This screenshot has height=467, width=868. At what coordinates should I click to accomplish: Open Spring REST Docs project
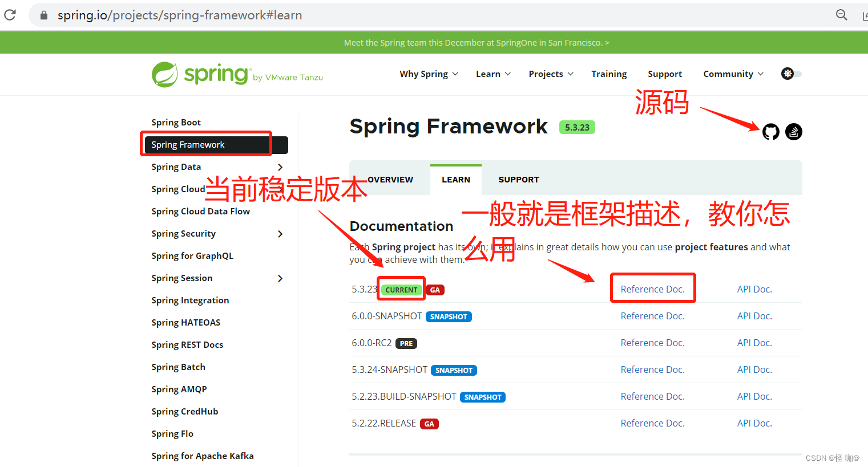click(x=187, y=345)
